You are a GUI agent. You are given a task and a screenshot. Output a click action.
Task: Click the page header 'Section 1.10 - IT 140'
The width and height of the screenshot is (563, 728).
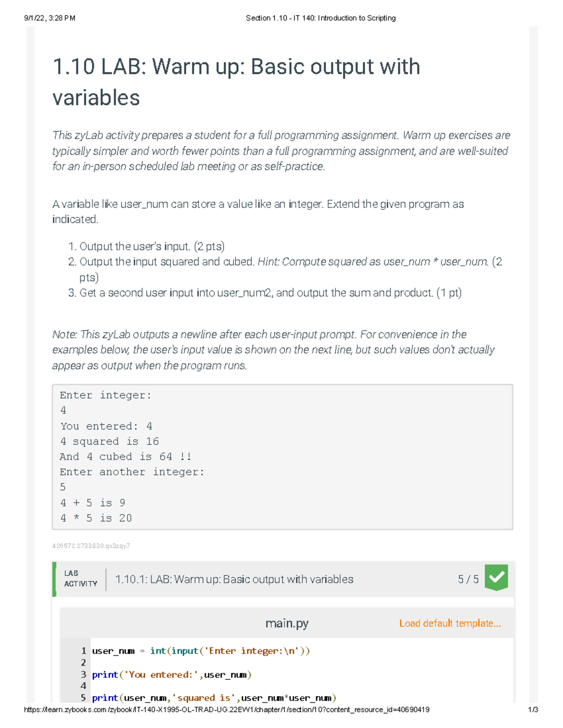pyautogui.click(x=320, y=18)
